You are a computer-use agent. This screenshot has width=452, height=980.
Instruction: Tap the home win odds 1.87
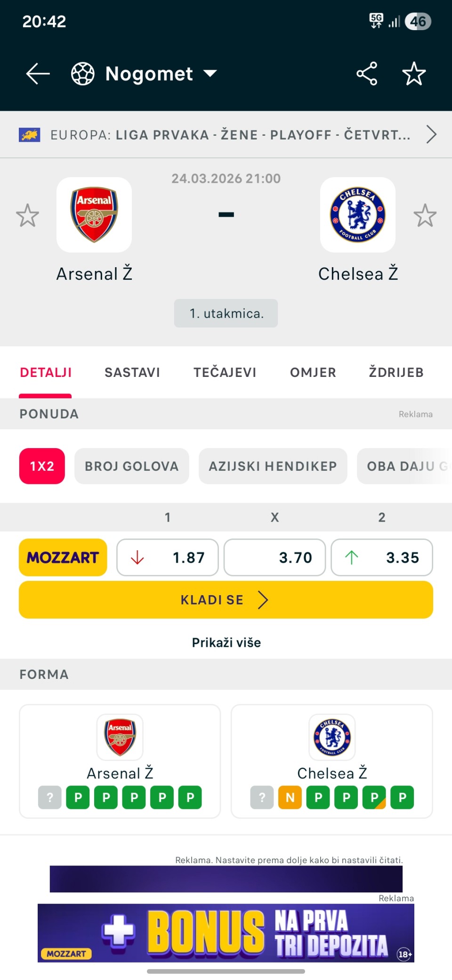click(168, 557)
